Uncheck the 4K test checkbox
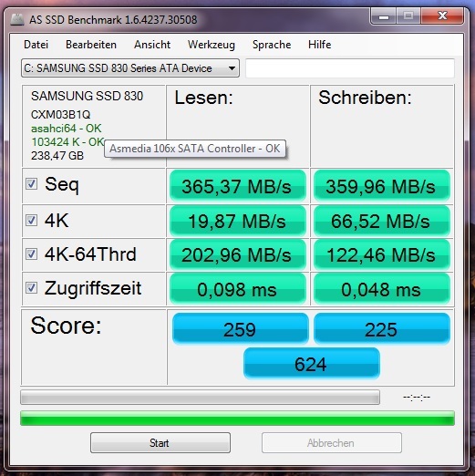 coord(31,221)
